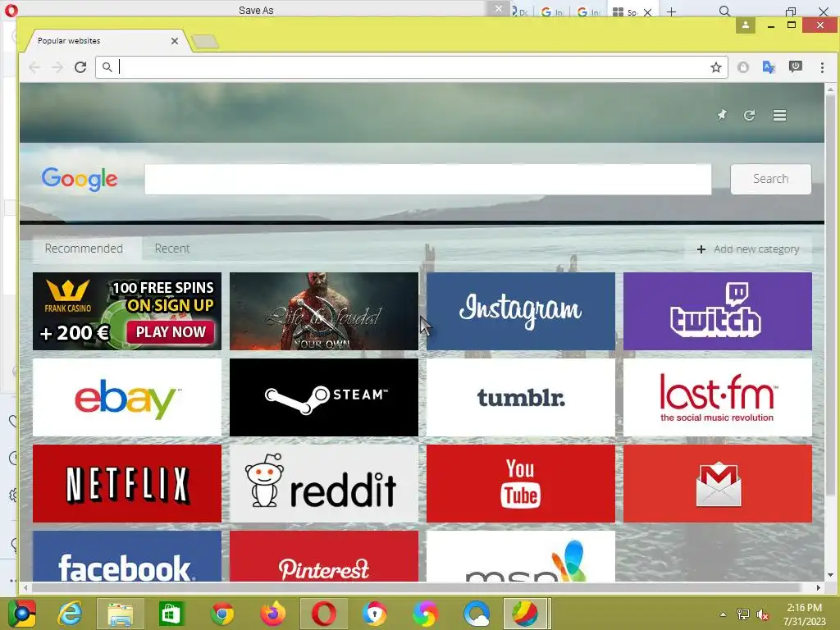
Task: Switch to the Recent tab
Action: point(172,249)
